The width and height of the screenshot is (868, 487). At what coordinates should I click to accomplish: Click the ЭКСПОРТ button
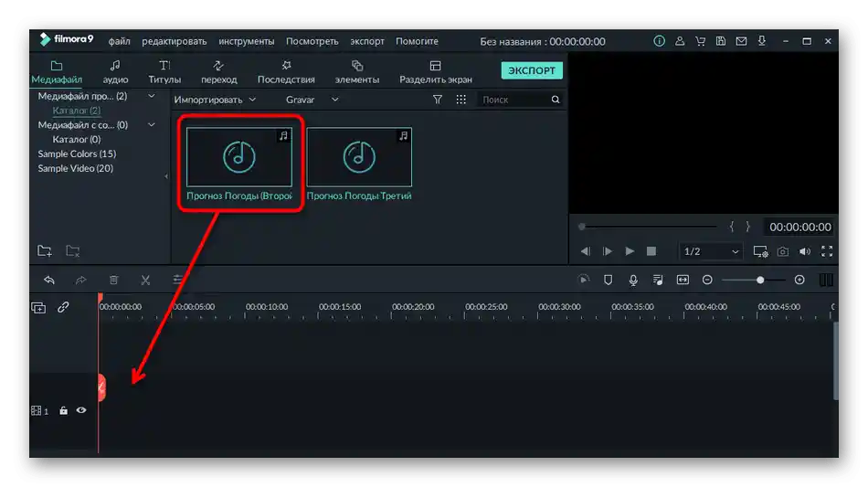(x=532, y=70)
